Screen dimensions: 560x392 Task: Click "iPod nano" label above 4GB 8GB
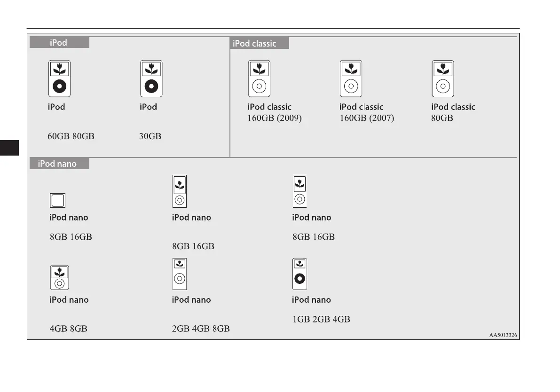(x=69, y=299)
